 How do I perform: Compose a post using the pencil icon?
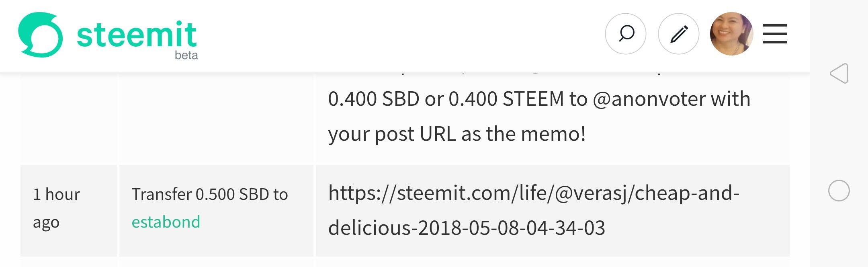coord(679,34)
